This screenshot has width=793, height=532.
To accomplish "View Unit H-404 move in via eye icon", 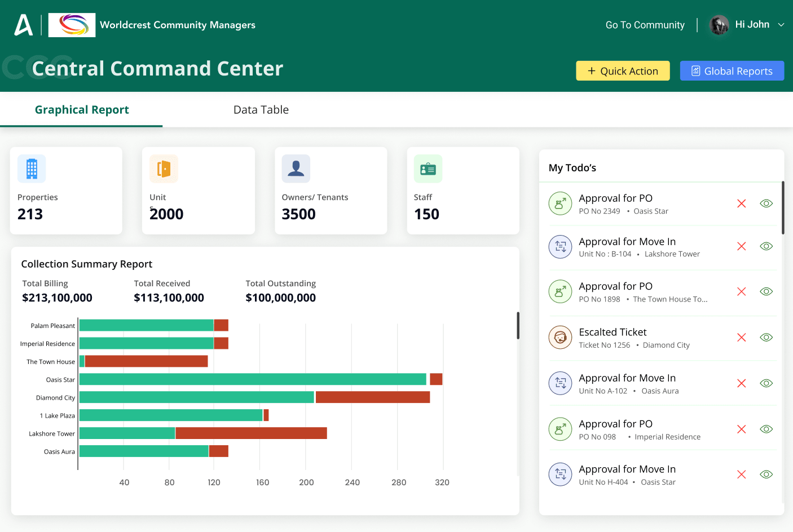I will click(x=766, y=475).
